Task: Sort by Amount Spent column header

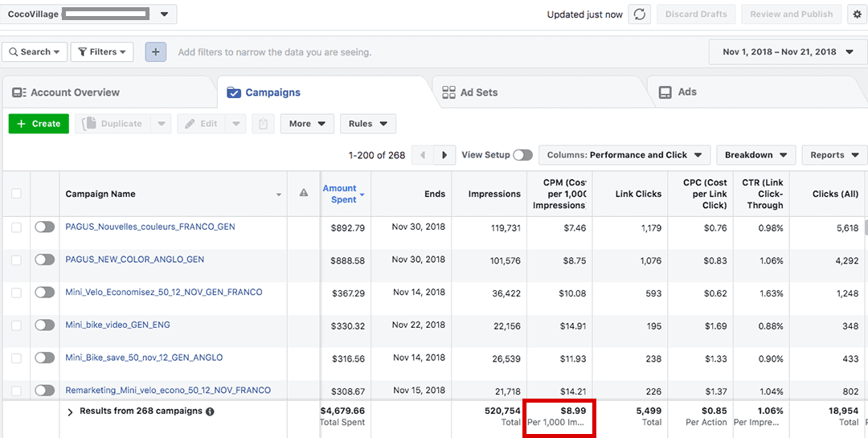Action: point(340,194)
